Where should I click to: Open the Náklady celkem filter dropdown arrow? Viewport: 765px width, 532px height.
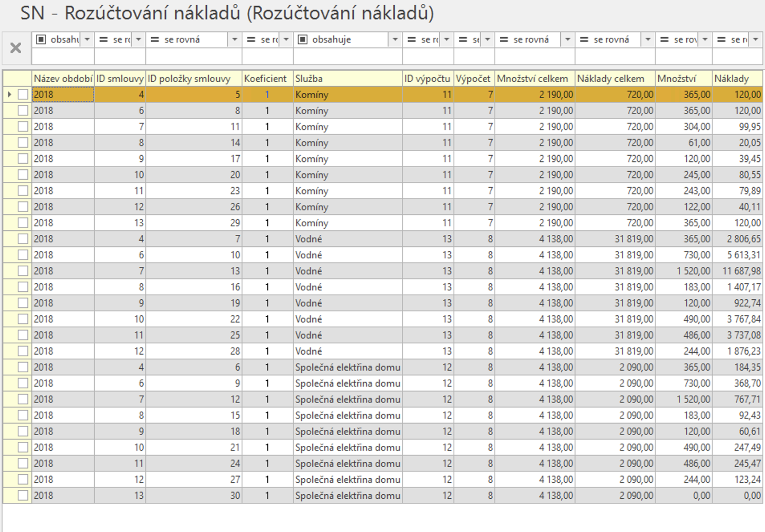[x=647, y=39]
